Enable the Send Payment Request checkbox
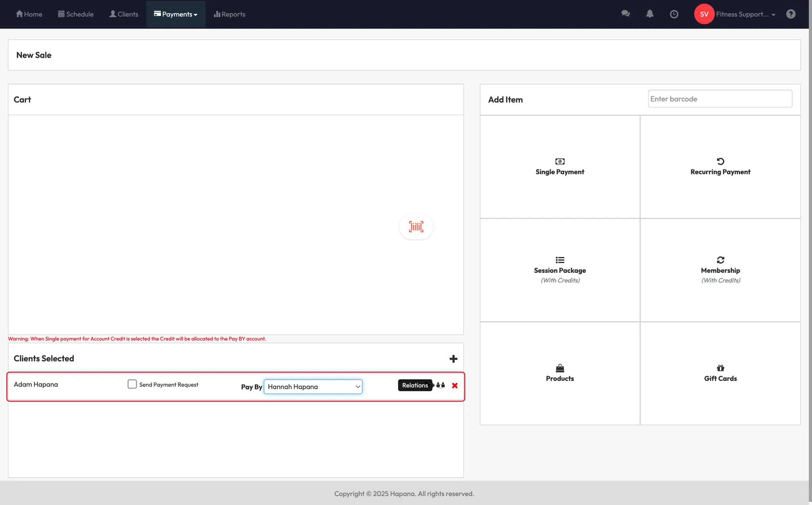The image size is (812, 505). tap(132, 384)
